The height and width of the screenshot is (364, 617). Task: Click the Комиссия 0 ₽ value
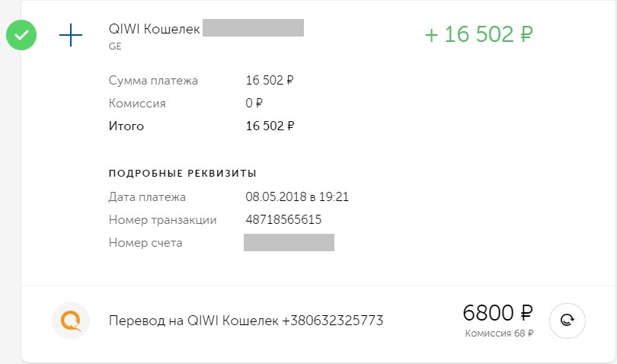pyautogui.click(x=254, y=103)
